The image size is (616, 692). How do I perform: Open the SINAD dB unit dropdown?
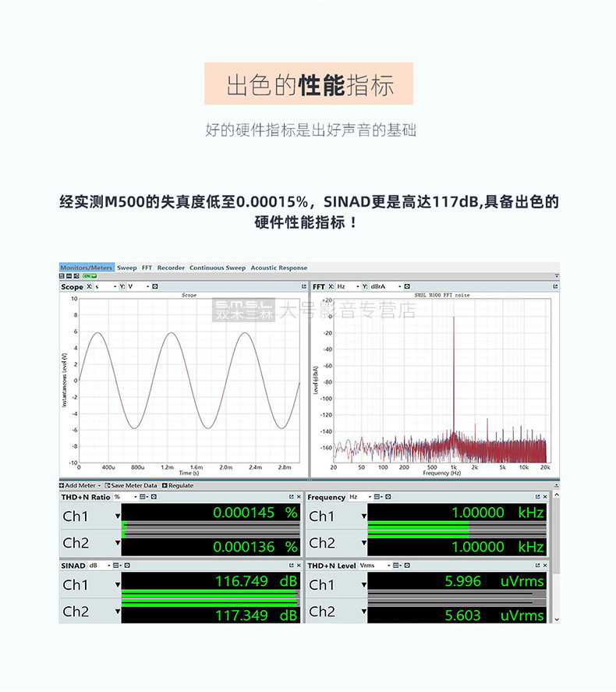pos(100,566)
